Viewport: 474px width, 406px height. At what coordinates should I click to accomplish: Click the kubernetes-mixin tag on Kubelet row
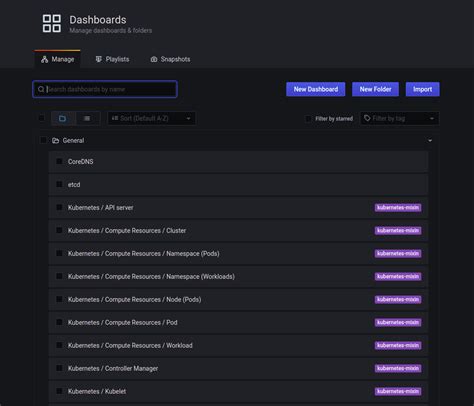(x=398, y=391)
